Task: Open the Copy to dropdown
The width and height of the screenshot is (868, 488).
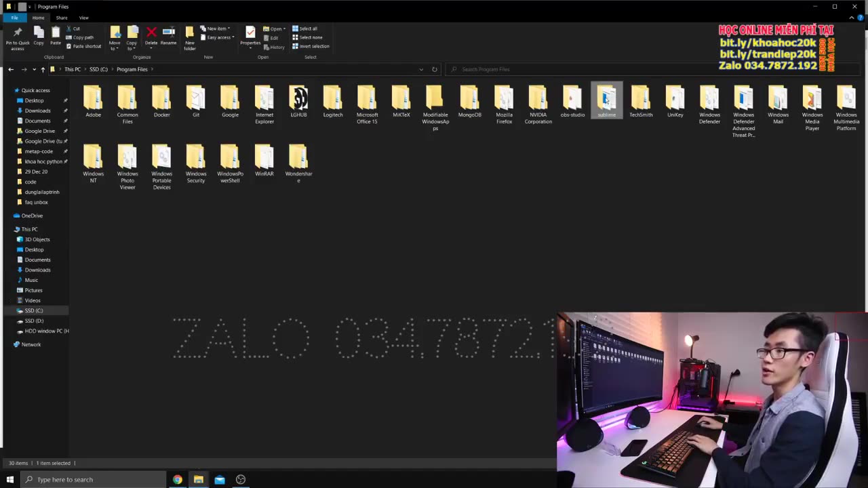Action: point(132,39)
